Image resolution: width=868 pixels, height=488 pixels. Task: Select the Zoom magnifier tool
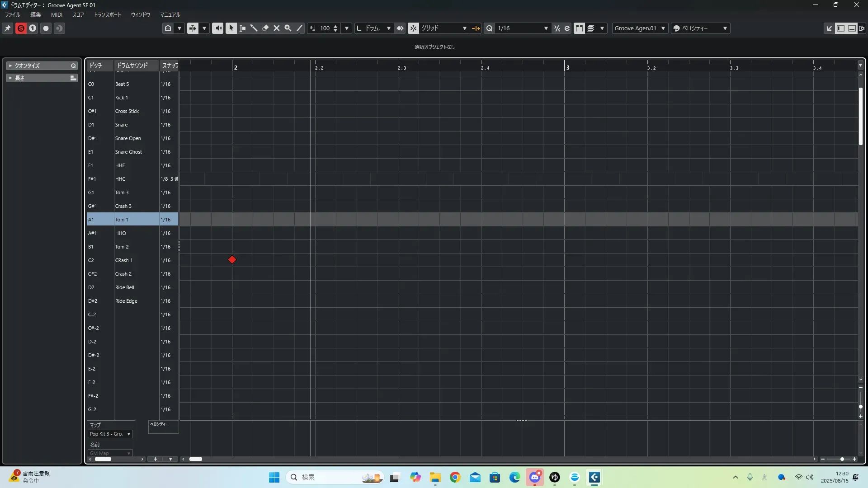[x=288, y=28]
